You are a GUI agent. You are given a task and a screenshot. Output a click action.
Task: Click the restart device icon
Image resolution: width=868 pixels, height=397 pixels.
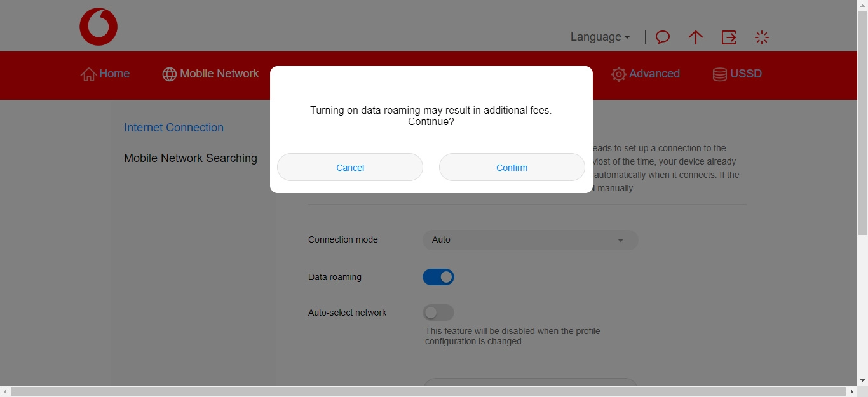point(761,37)
